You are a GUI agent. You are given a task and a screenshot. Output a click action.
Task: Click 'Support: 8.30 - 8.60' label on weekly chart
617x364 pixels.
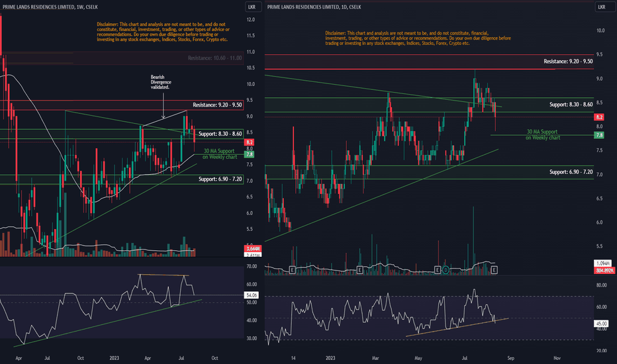(x=220, y=134)
